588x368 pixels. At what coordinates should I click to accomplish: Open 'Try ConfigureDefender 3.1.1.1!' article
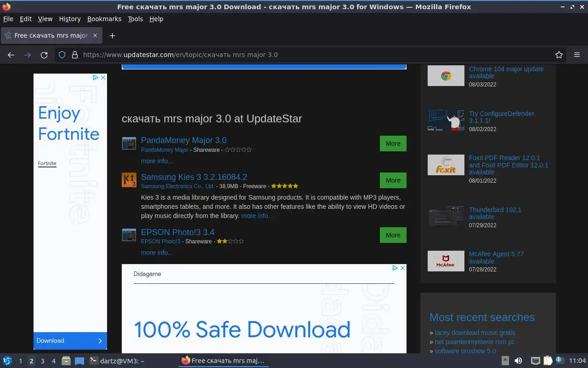(502, 117)
